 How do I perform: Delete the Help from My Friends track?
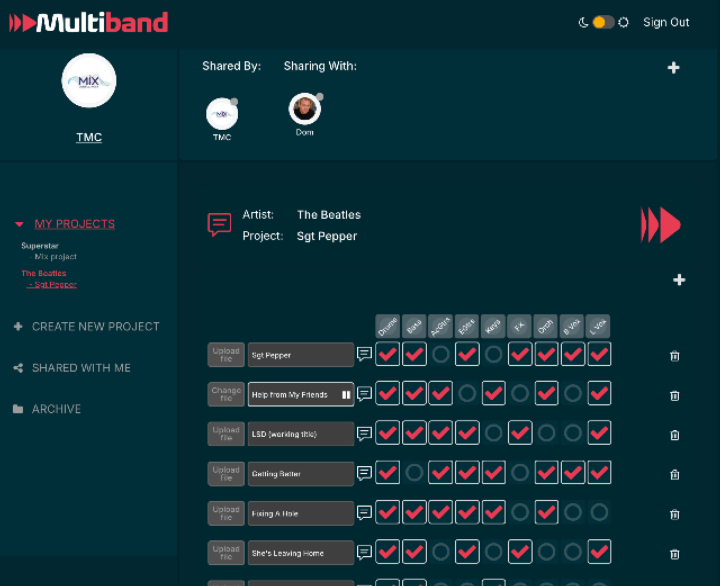tap(675, 395)
